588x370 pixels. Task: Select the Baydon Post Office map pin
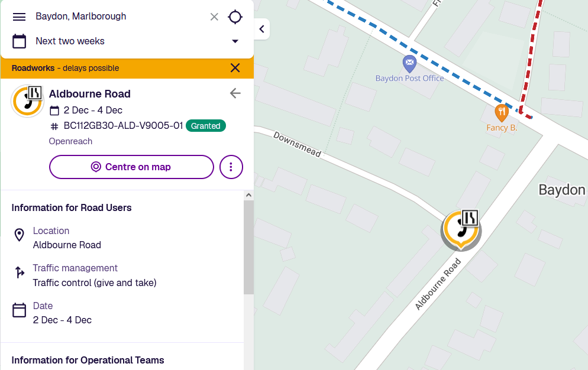[x=409, y=62]
